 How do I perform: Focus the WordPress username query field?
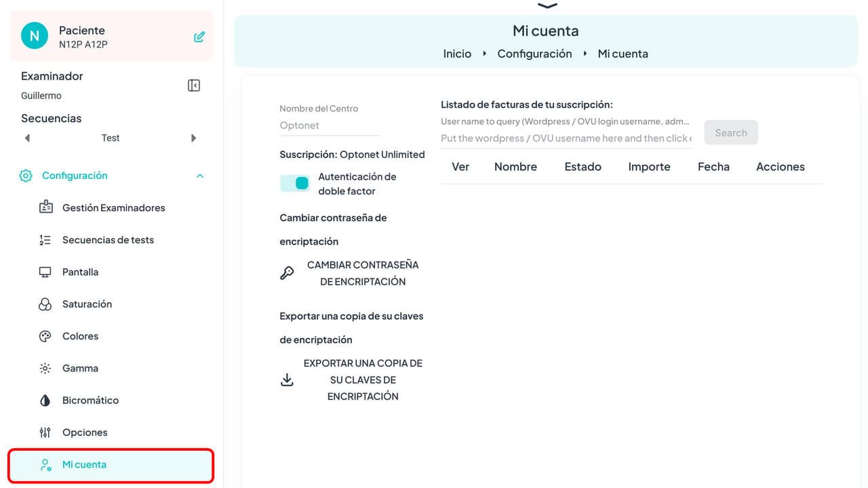(x=566, y=138)
